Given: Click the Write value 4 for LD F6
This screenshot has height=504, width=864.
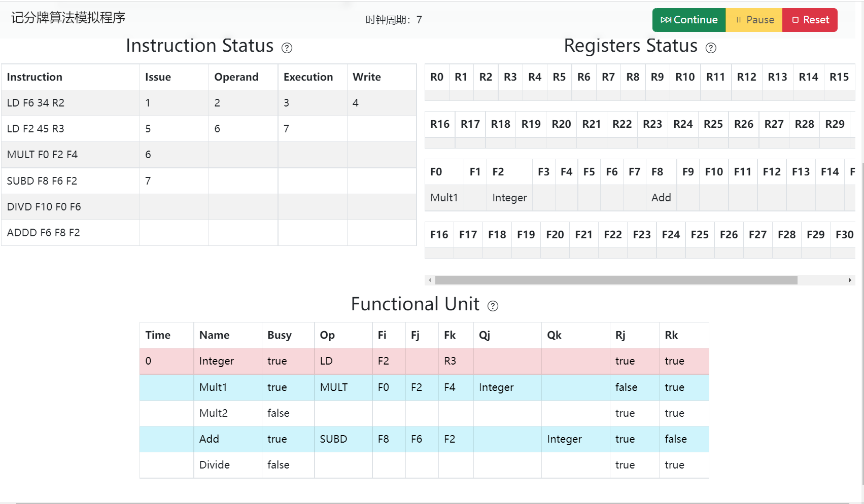Looking at the screenshot, I should coord(382,103).
